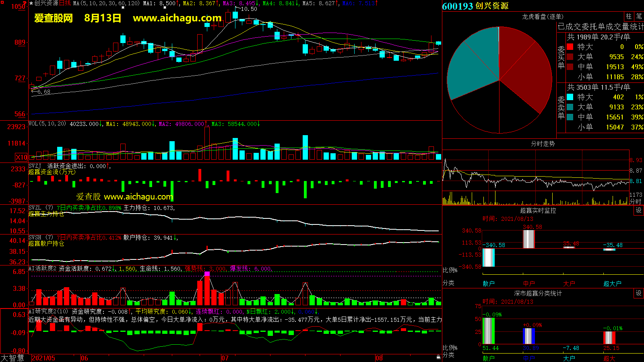The image size is (644, 362).
Task: Click the cyan 特大 sell order legend square
Action: point(570,97)
